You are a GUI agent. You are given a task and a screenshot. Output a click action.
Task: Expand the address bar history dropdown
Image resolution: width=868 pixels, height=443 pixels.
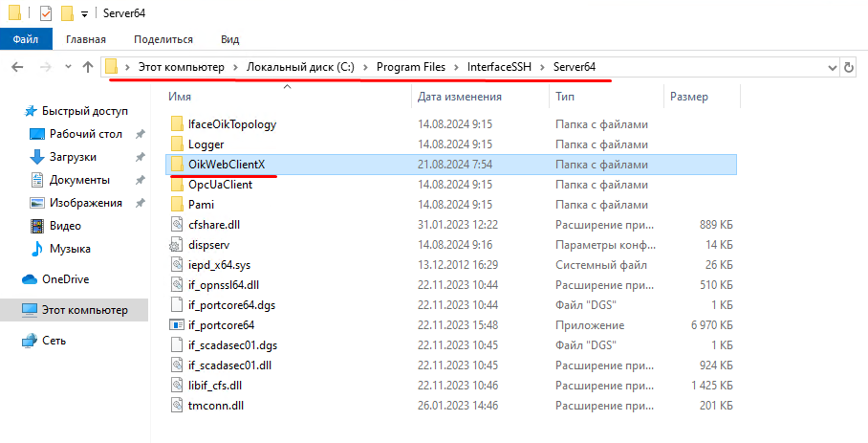tap(831, 67)
